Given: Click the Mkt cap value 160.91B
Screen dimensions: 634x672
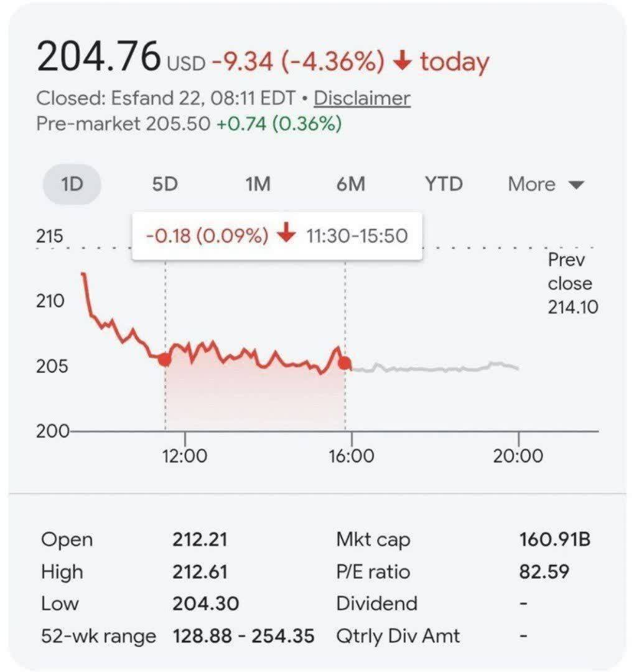Looking at the screenshot, I should click(x=554, y=539).
